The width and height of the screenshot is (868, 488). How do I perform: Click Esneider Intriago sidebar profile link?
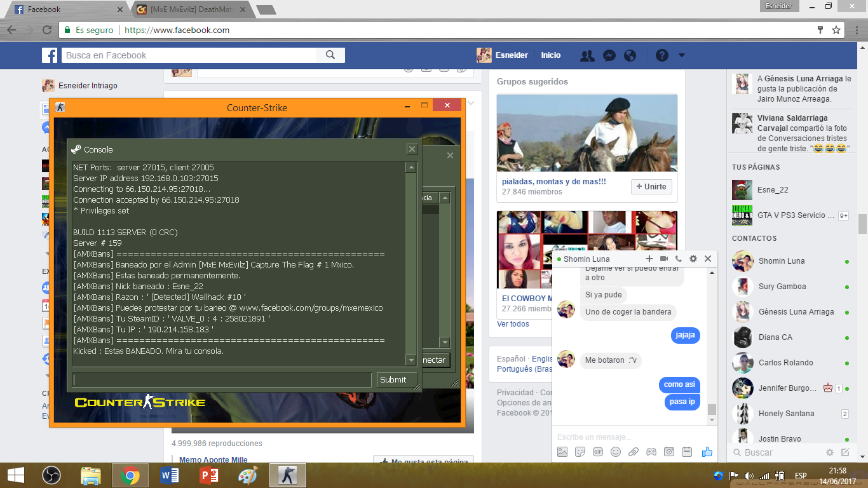pos(79,86)
